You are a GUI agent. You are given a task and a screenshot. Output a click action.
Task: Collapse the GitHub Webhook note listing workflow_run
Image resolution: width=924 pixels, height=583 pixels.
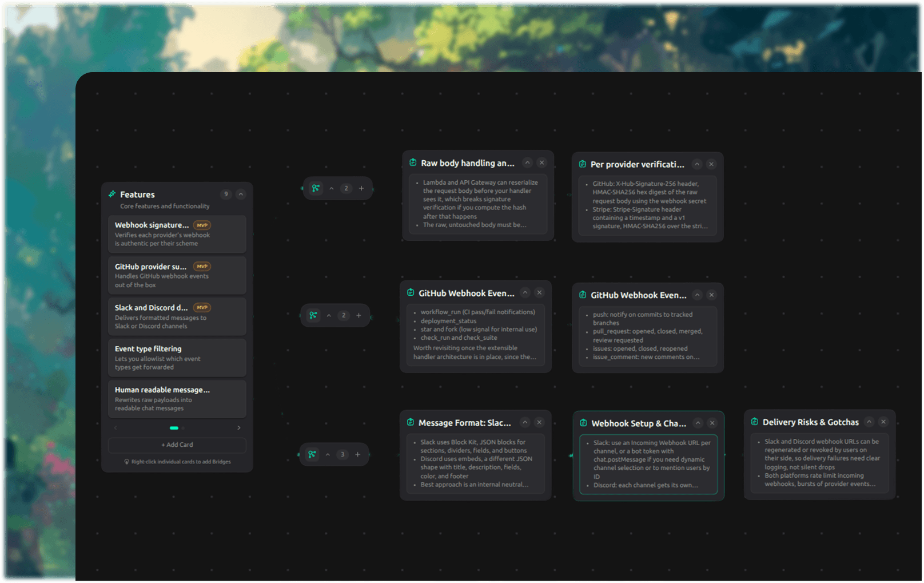pos(525,292)
